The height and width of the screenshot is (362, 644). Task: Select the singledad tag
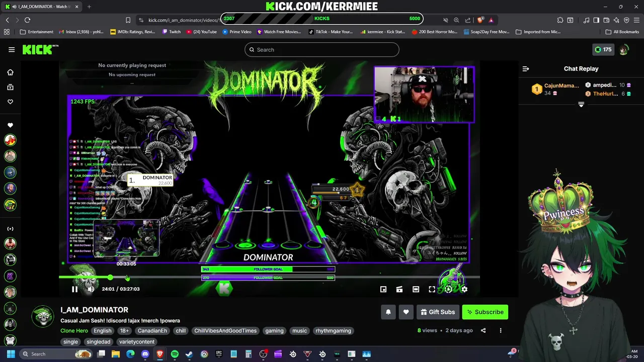98,342
